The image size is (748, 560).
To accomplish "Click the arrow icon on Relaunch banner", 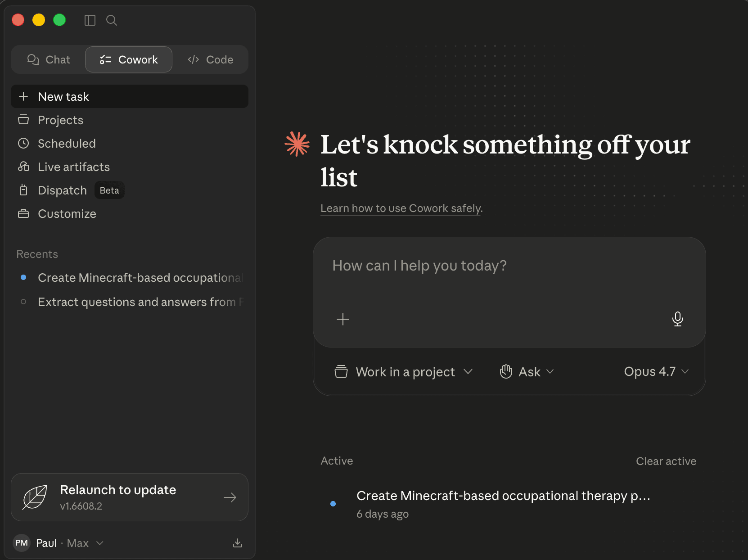I will pyautogui.click(x=230, y=497).
